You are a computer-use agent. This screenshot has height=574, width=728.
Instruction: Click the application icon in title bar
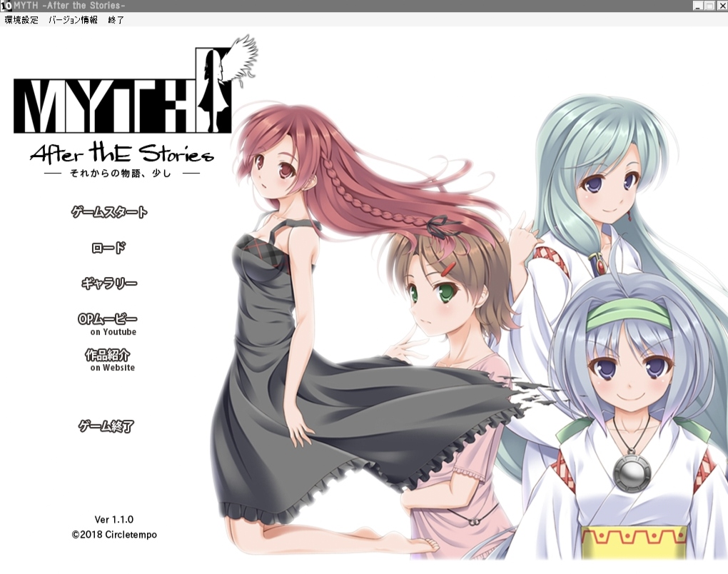click(6, 6)
